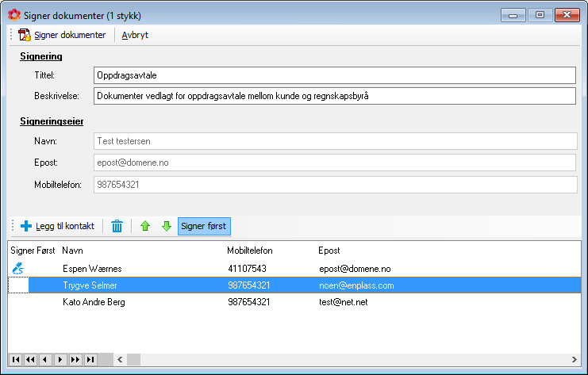This screenshot has height=375, width=588.
Task: Click the Epost column header
Action: click(x=329, y=251)
